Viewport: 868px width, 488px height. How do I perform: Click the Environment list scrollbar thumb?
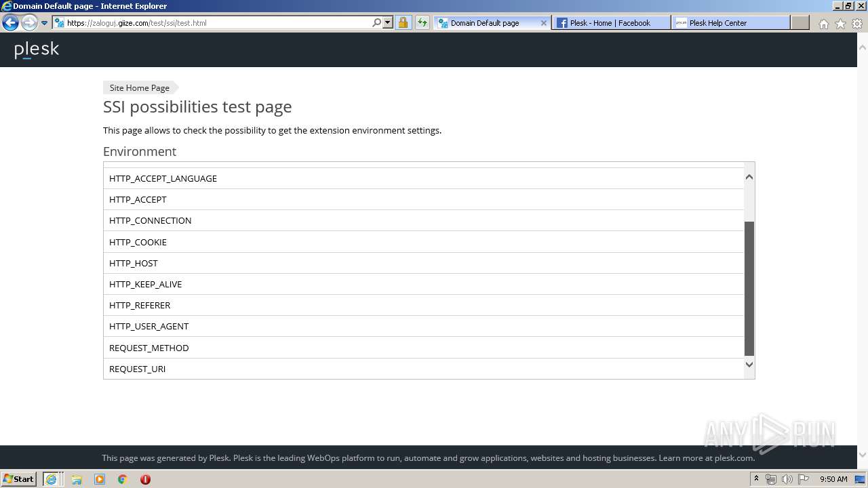(749, 288)
